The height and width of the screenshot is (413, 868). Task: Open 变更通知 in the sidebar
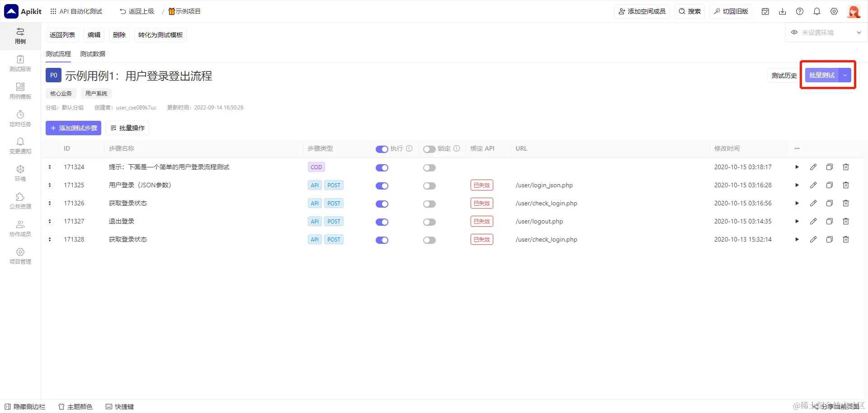pos(20,146)
